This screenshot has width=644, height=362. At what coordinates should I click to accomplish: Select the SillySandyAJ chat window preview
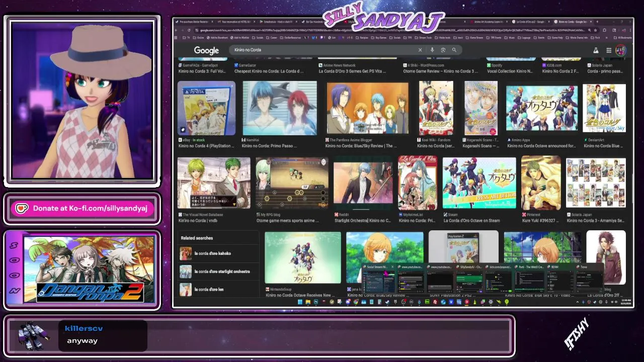click(x=469, y=279)
